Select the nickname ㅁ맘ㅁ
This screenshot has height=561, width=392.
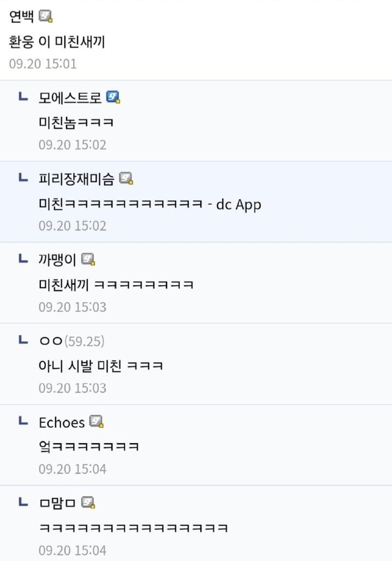[x=57, y=504]
